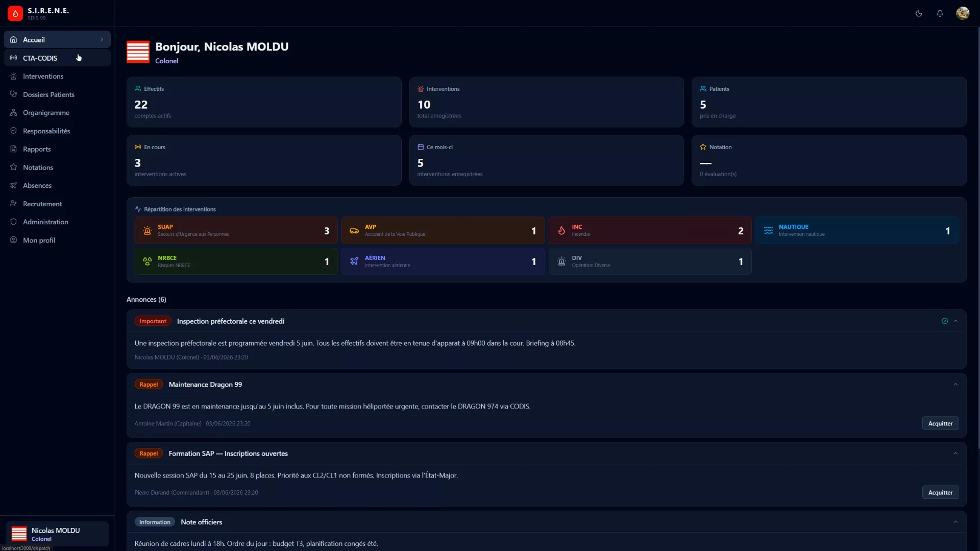Click the AÉRIEN plane icon

click(x=354, y=261)
